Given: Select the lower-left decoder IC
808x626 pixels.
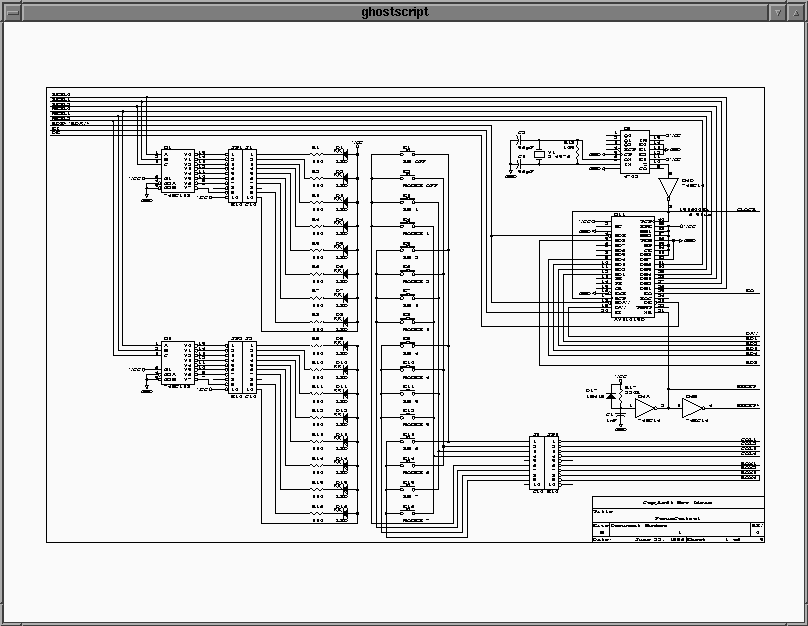Looking at the screenshot, I should pyautogui.click(x=178, y=365).
